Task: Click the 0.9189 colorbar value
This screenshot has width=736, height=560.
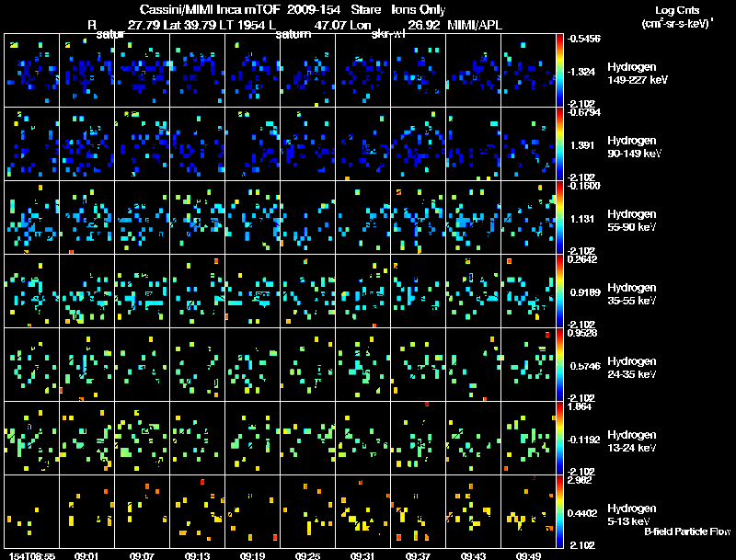Action: point(585,292)
